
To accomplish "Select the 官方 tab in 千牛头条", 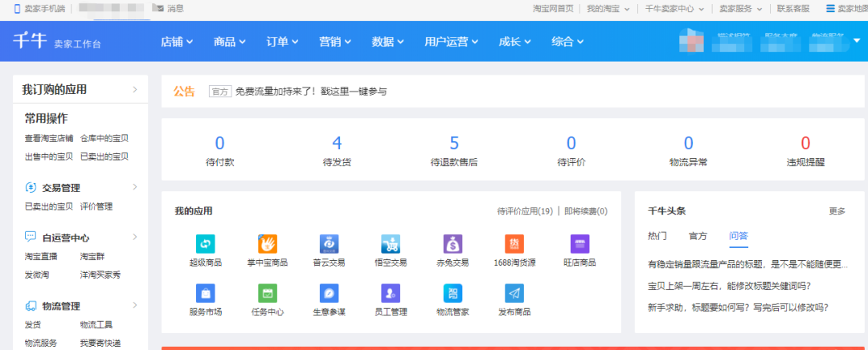I will click(x=698, y=236).
